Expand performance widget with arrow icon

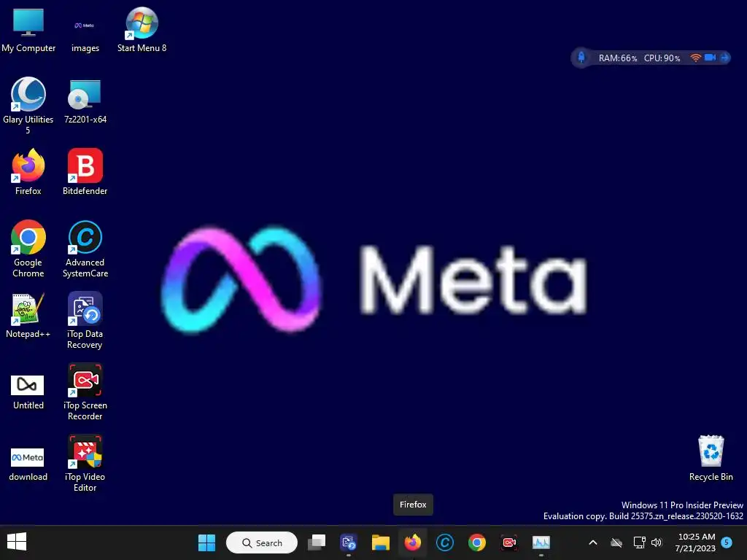click(724, 58)
